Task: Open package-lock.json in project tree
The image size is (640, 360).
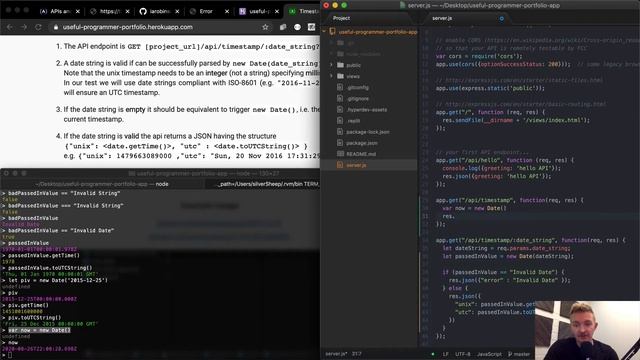Action: coord(368,132)
